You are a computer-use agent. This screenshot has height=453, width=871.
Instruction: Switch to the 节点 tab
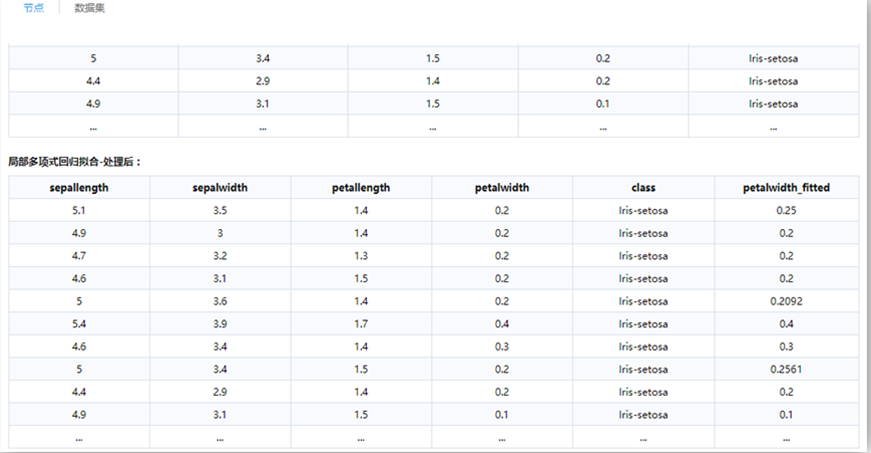click(33, 8)
